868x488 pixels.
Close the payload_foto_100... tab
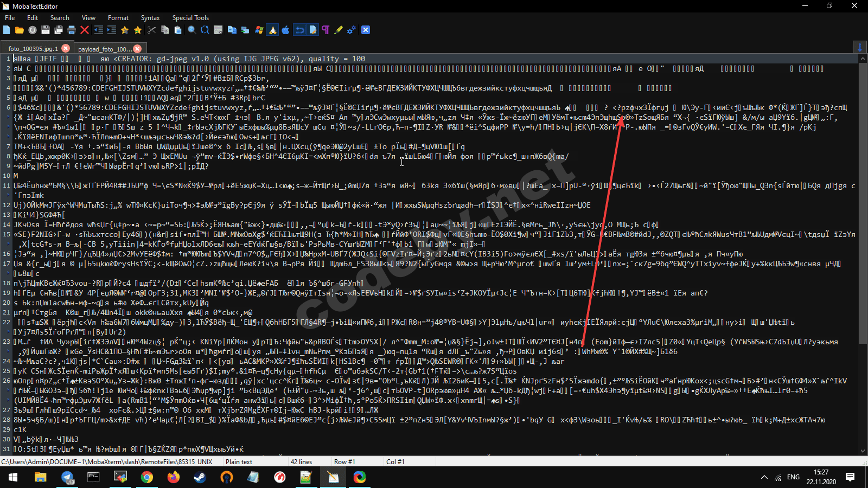point(137,48)
